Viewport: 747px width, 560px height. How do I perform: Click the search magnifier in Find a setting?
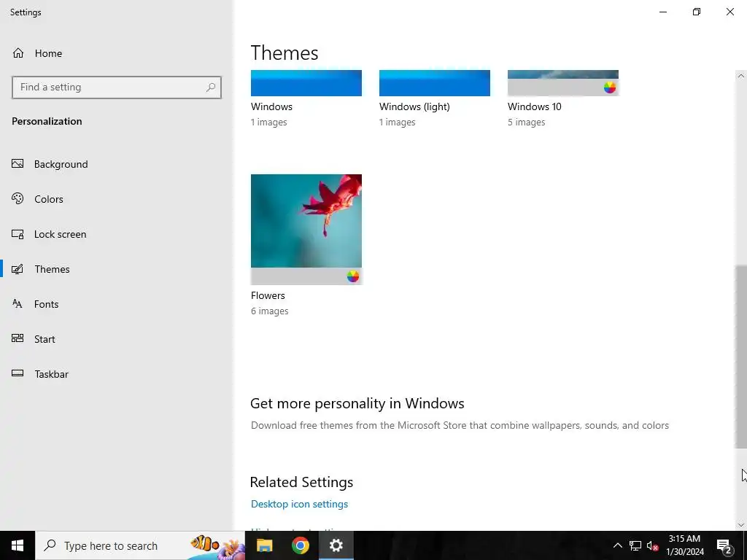point(211,87)
